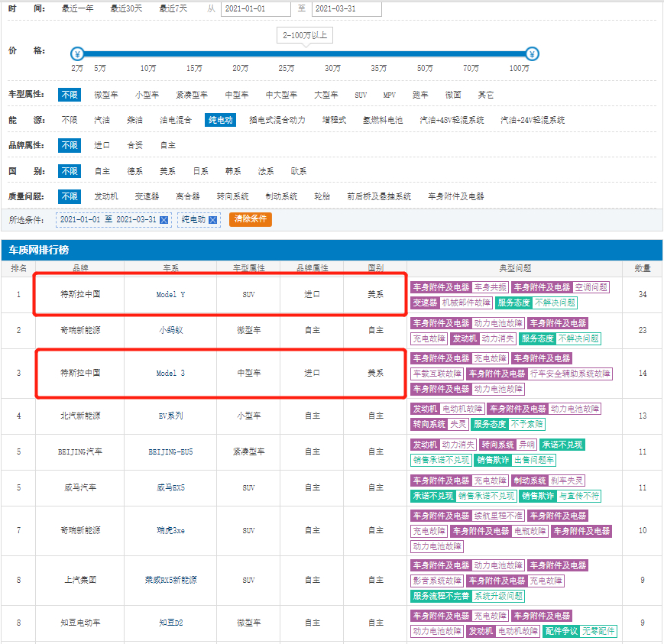
Task: Select 前后桥及悬挂系统 quality issue filter
Action: click(x=379, y=197)
